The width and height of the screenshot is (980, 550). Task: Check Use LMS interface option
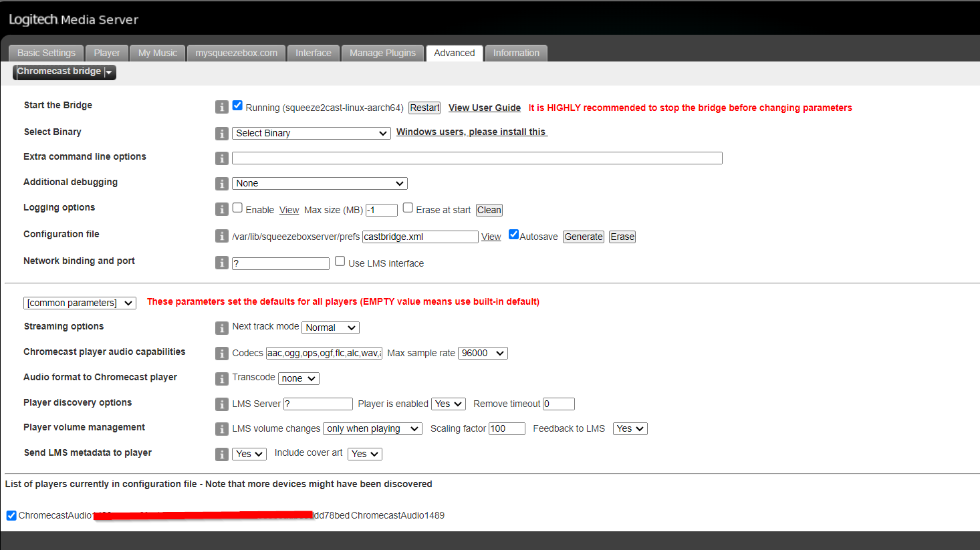(340, 261)
